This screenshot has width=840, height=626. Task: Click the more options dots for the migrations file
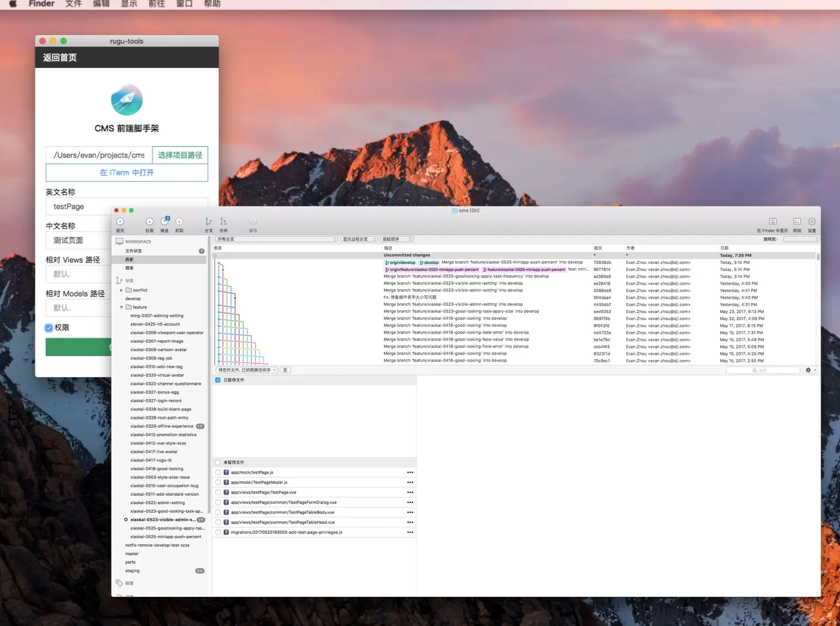coord(410,532)
